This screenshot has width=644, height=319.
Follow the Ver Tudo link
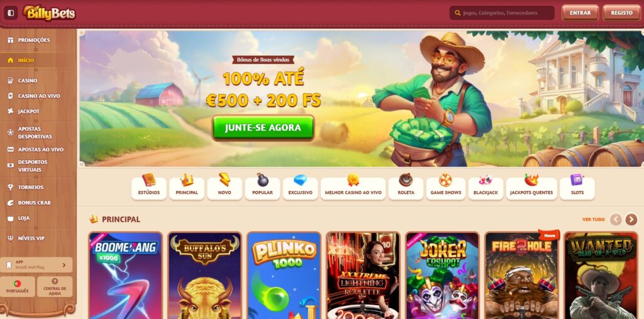(x=593, y=219)
